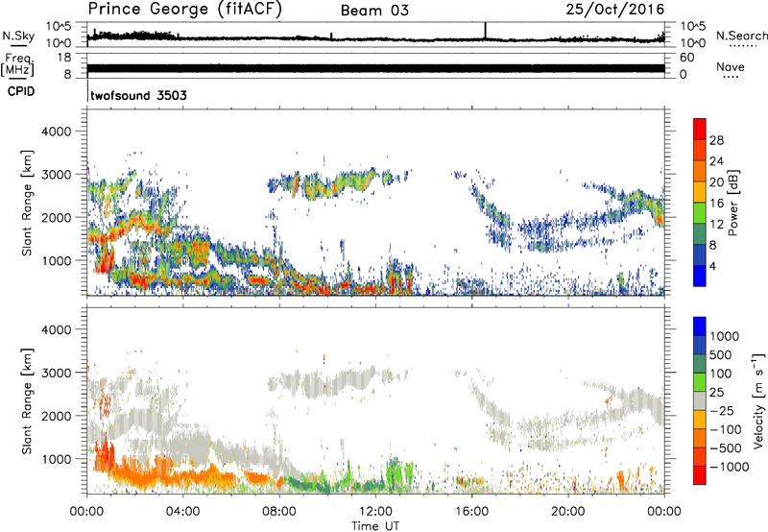
Task: Select the "N.Sky" legend label
Action: click(18, 36)
